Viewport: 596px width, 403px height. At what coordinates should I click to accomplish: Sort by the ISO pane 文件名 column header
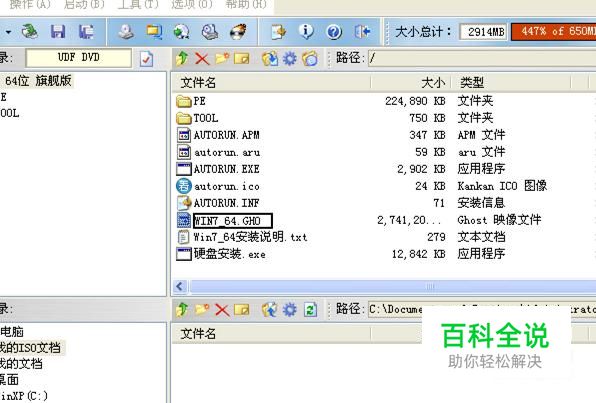tap(271, 83)
